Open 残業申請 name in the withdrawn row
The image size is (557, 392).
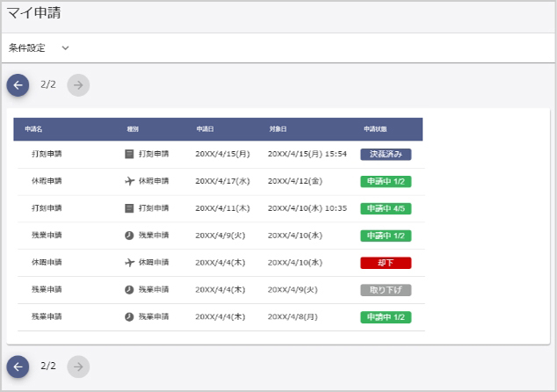pyautogui.click(x=47, y=289)
